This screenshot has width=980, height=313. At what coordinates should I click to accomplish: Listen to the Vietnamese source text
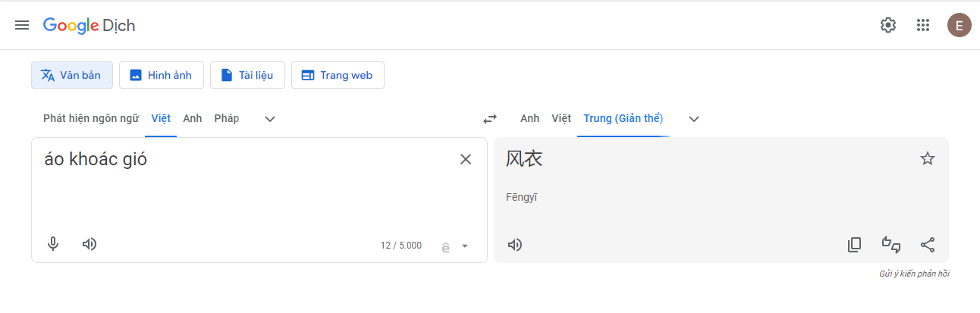(90, 244)
